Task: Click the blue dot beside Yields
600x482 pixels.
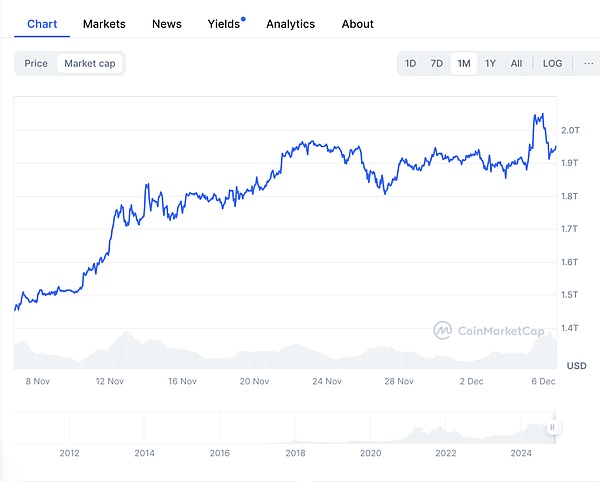Action: pyautogui.click(x=243, y=18)
